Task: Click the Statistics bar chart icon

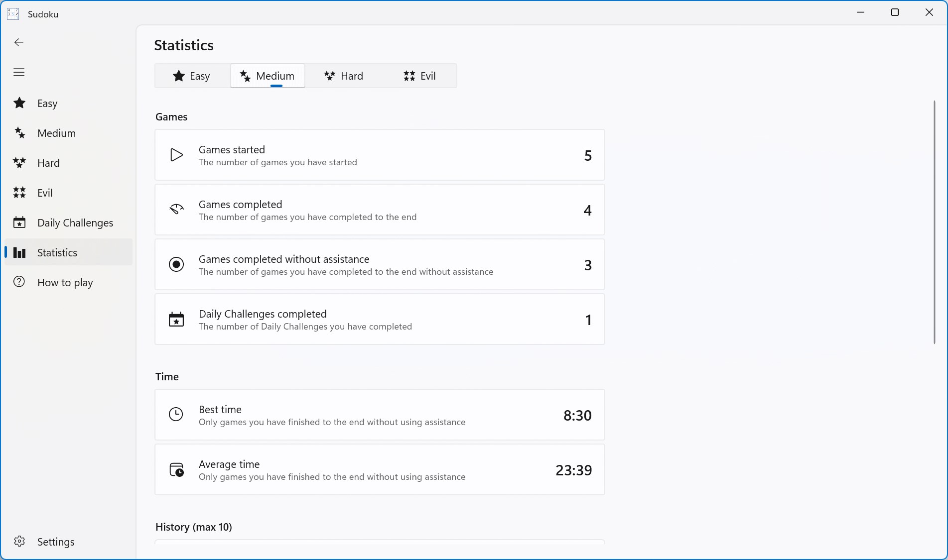Action: (x=19, y=252)
